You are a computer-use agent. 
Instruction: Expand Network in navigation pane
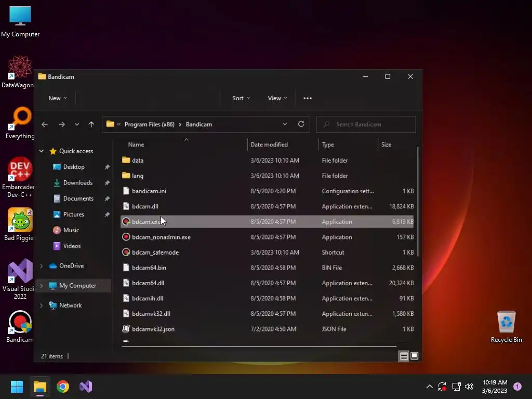(x=42, y=305)
